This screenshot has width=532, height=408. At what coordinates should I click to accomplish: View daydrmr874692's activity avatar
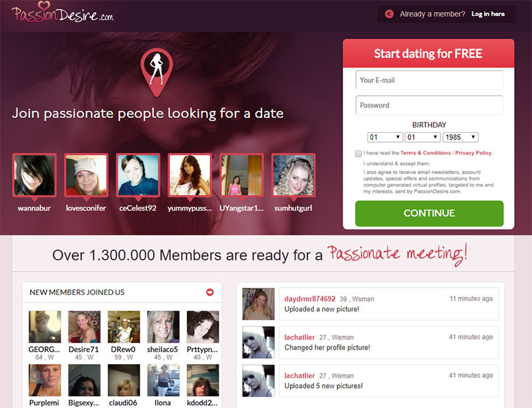coord(258,304)
